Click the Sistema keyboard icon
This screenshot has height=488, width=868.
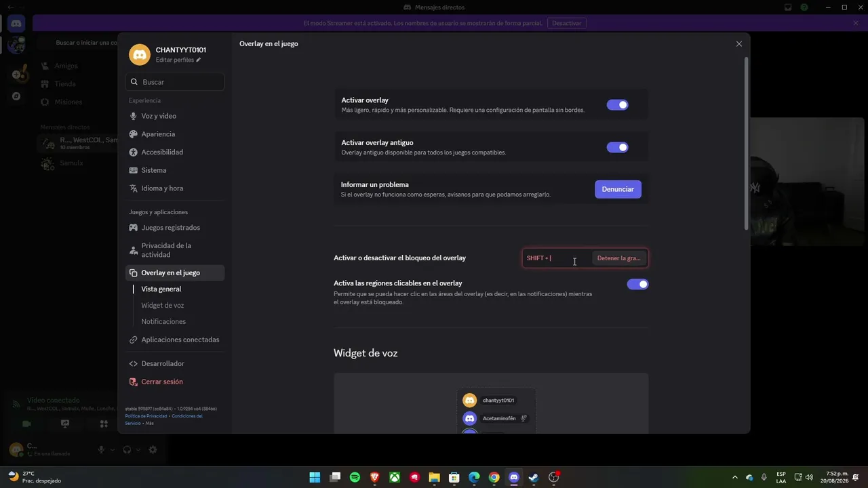(134, 170)
